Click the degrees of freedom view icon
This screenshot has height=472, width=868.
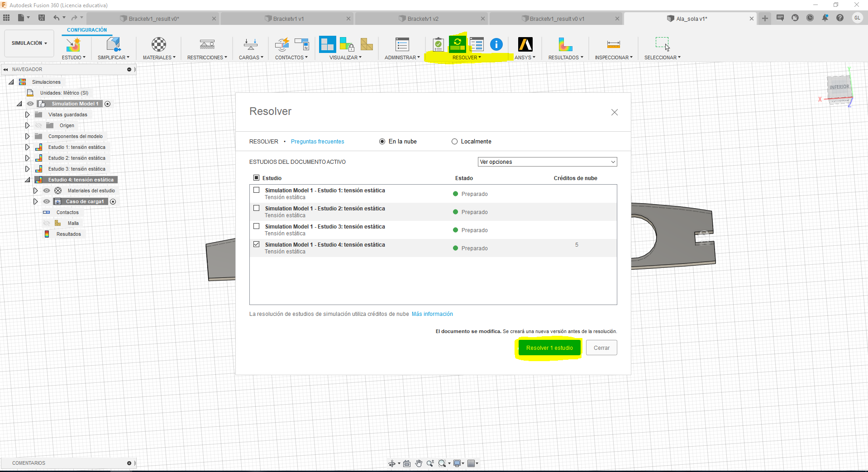tap(347, 44)
